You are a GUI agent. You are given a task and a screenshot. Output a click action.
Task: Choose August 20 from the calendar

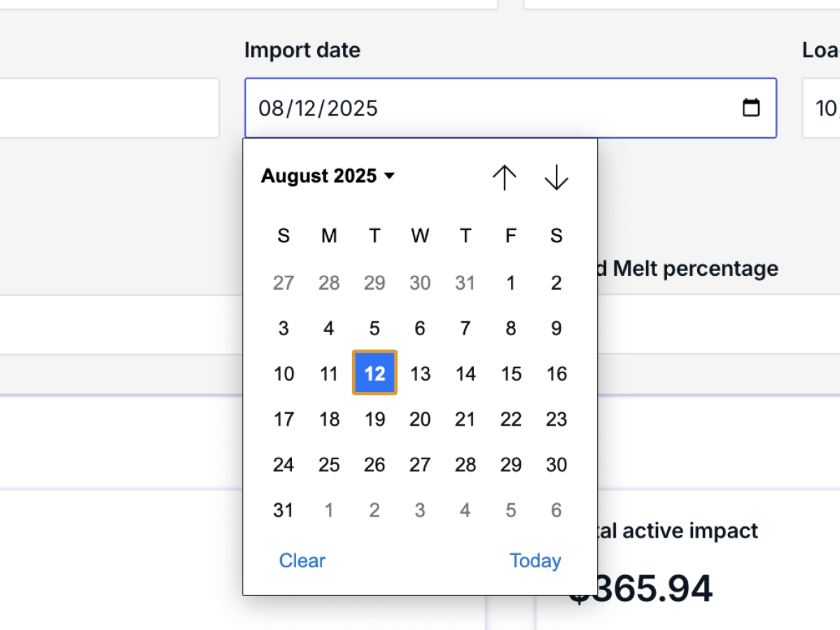pos(420,419)
